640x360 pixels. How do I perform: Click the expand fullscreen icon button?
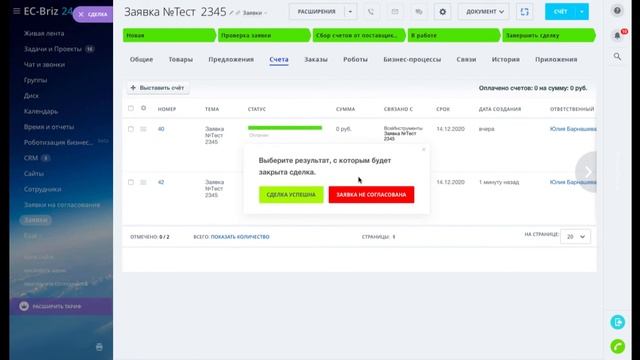(524, 12)
